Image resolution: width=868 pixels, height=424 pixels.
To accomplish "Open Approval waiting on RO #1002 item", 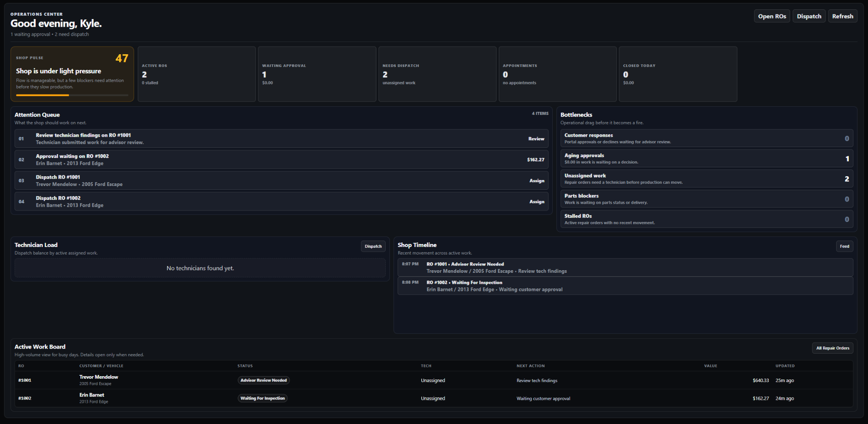I will coord(281,160).
